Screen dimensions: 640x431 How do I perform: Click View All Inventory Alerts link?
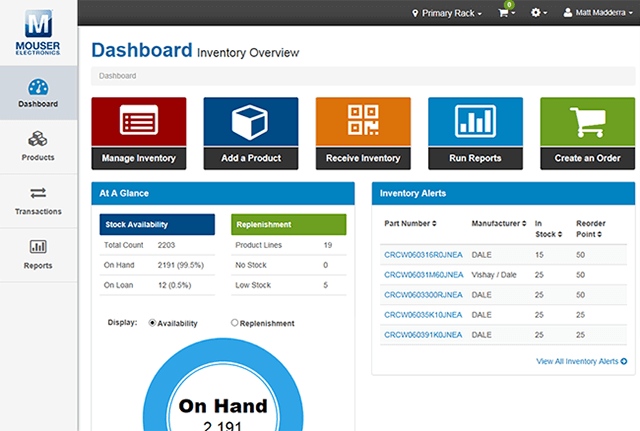tap(581, 361)
